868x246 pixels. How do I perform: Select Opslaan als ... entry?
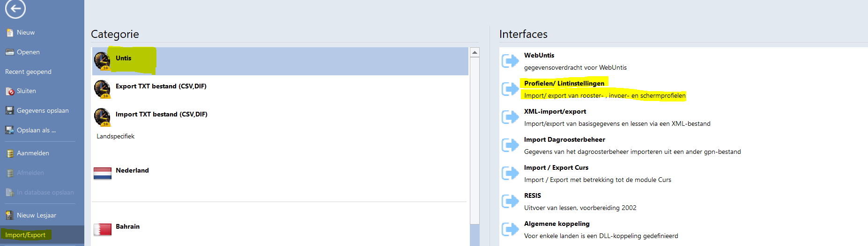36,130
